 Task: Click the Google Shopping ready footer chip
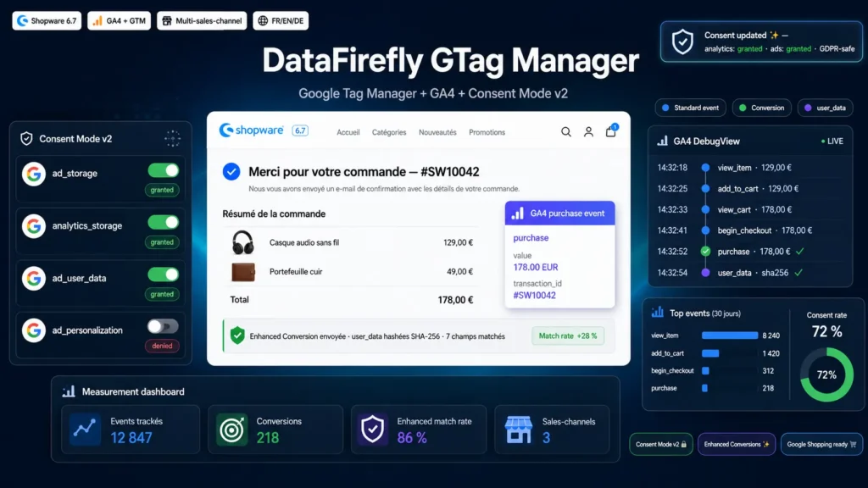(x=821, y=444)
